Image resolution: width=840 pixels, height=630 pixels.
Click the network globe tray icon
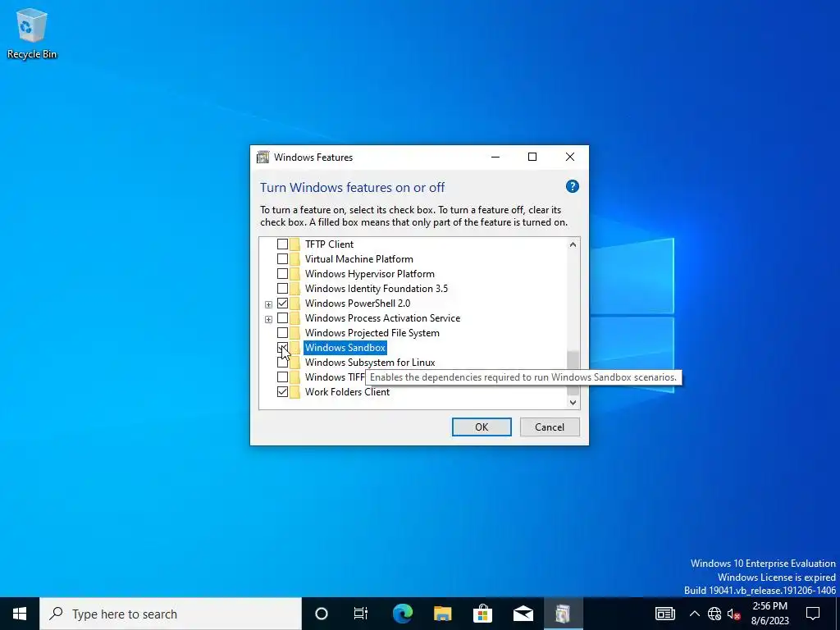pos(714,614)
